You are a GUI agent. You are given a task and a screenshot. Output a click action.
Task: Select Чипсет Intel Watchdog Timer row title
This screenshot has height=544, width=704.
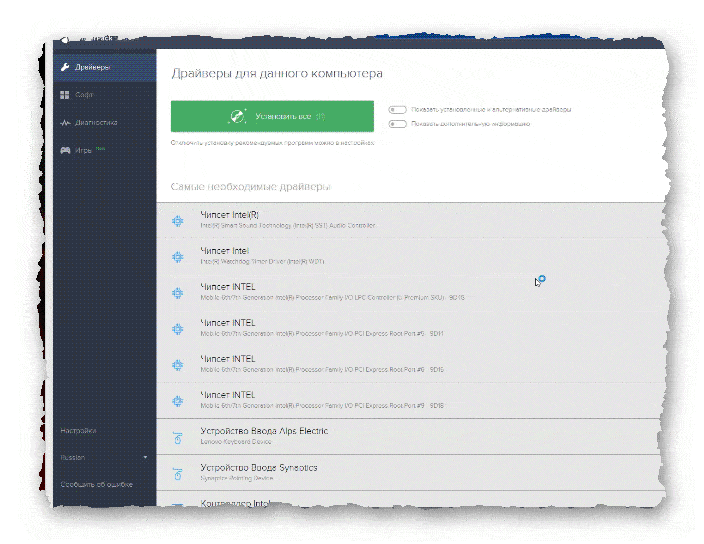(x=224, y=251)
